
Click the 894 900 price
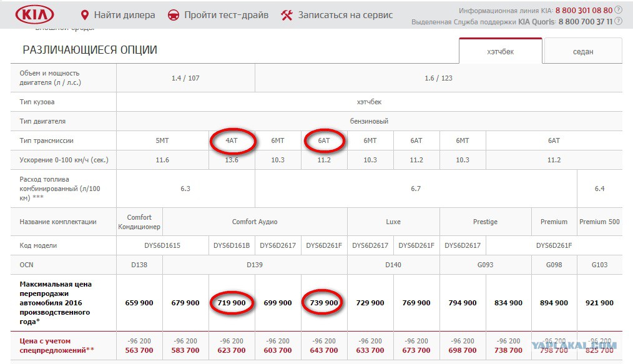click(554, 303)
